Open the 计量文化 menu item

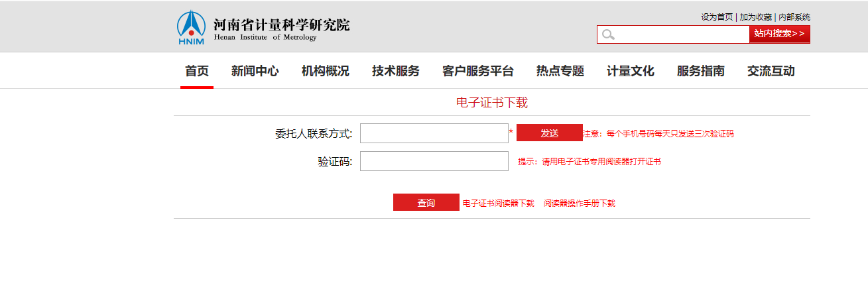click(x=631, y=71)
